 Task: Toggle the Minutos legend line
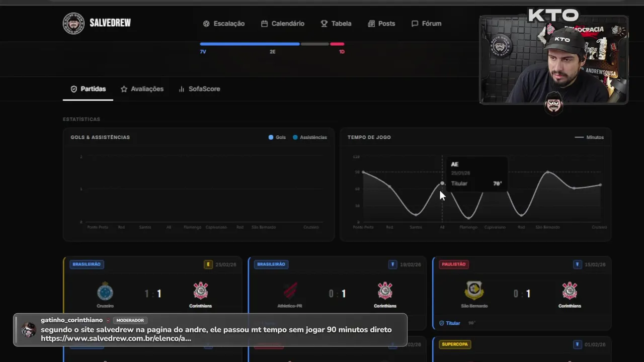coord(579,137)
